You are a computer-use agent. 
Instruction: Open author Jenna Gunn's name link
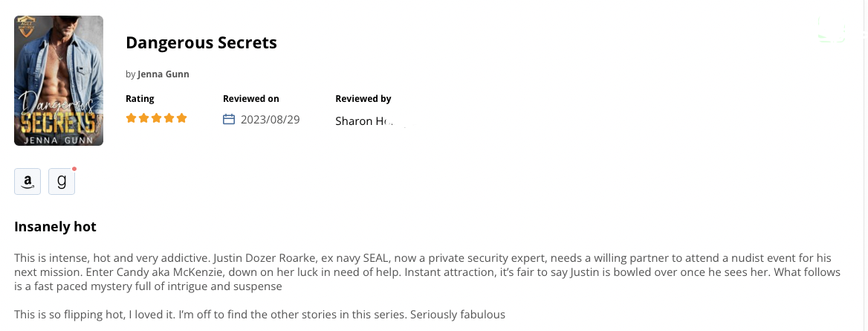(x=163, y=74)
